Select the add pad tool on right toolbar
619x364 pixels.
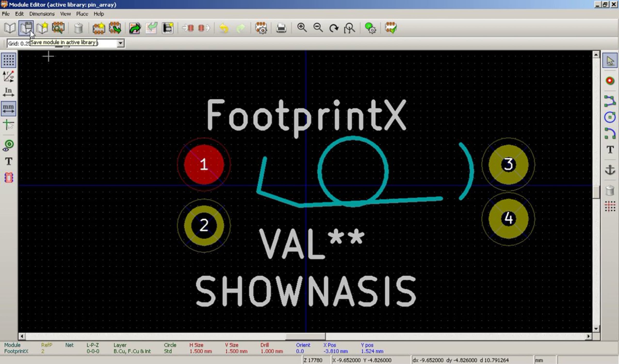(x=610, y=81)
